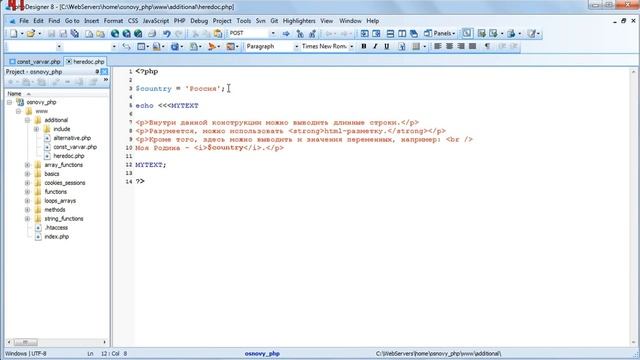This screenshot has height=360, width=640.
Task: Select the loops_arrays folder
Action: click(x=60, y=201)
